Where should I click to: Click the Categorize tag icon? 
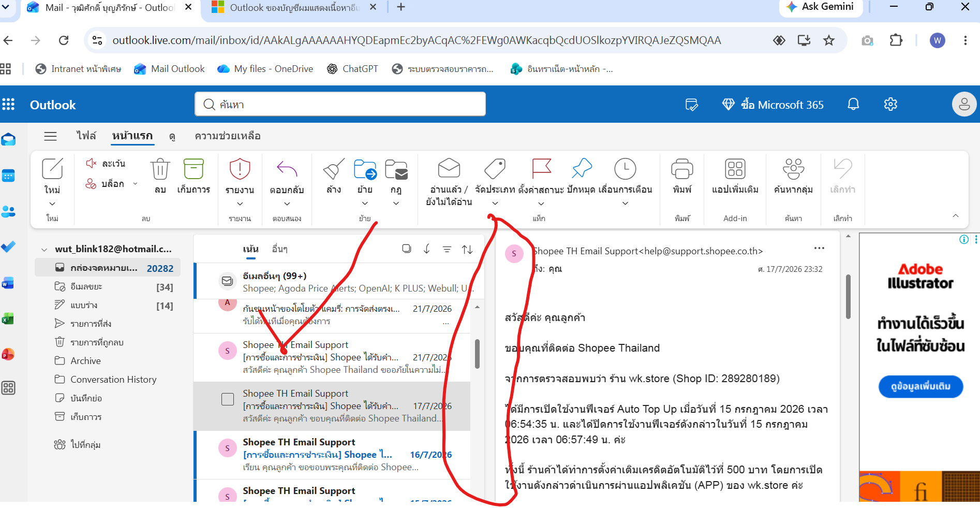click(495, 169)
